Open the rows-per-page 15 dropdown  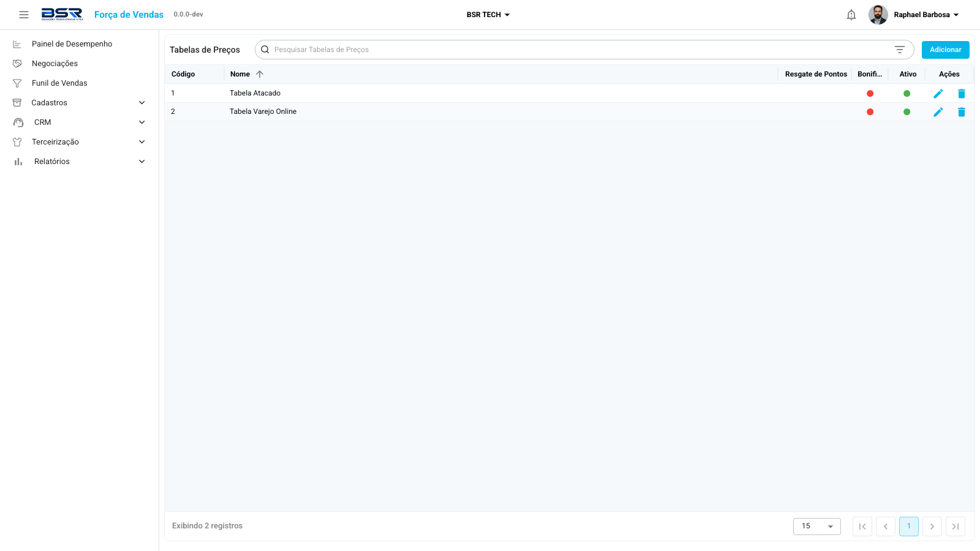point(817,527)
